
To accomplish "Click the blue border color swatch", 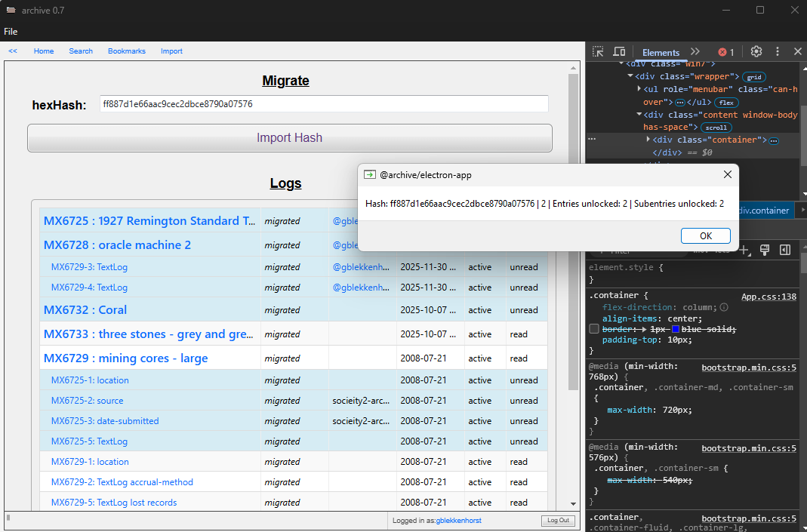I will click(x=675, y=330).
